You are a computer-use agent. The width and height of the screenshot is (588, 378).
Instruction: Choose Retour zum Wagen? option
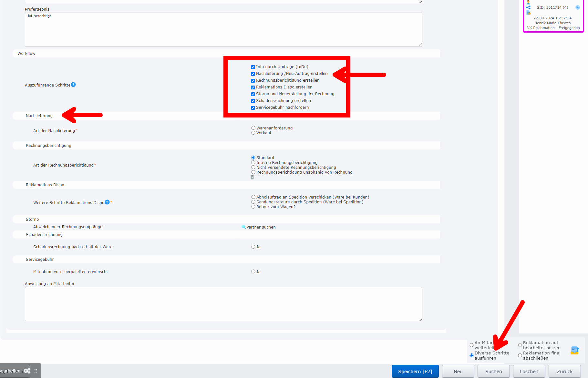point(253,207)
